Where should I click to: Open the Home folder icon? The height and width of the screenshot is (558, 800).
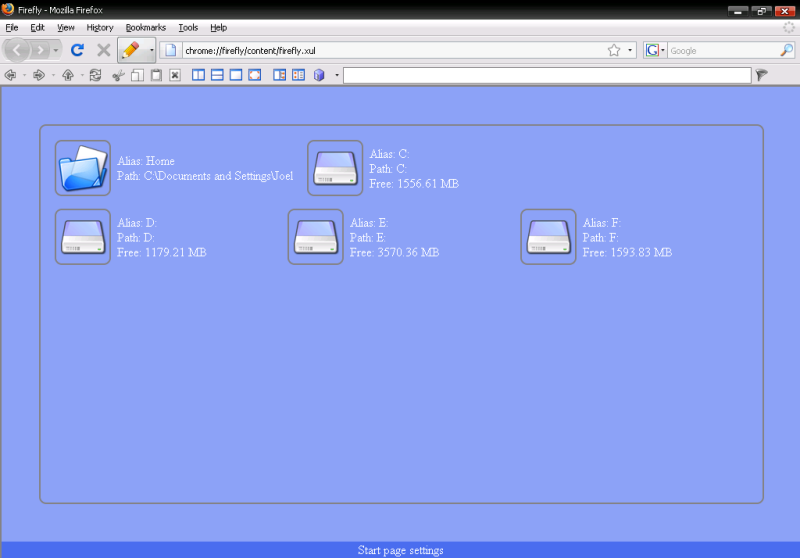coord(83,168)
